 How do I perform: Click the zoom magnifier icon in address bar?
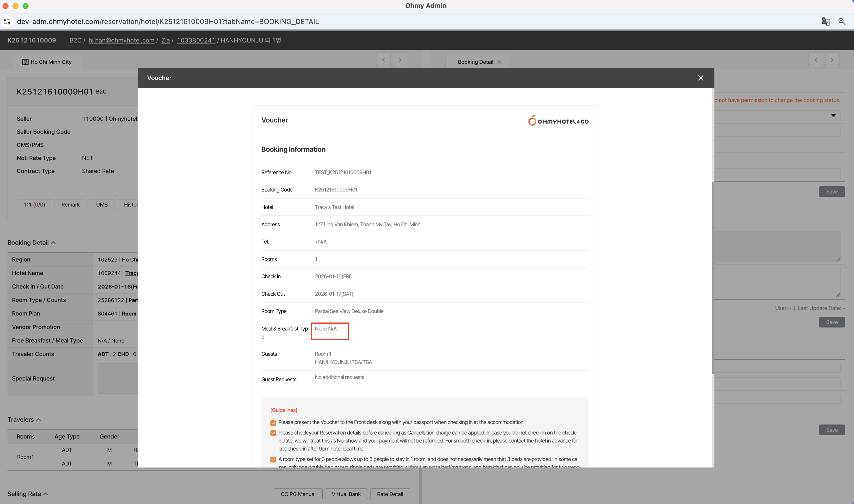point(842,21)
